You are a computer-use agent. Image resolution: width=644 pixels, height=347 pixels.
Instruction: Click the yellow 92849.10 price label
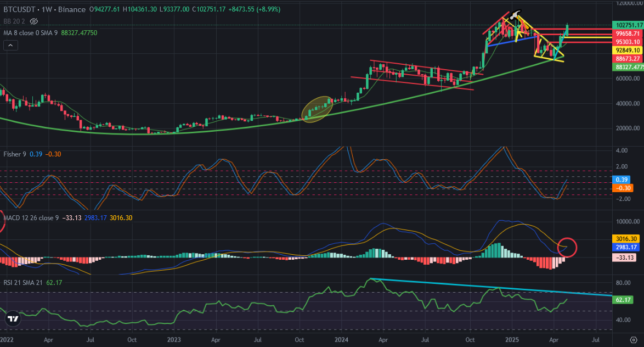(x=628, y=50)
